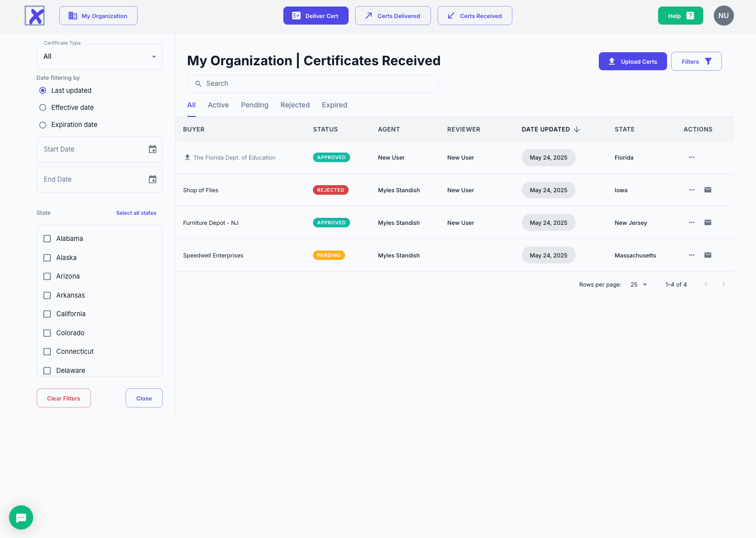Open the Rows per page dropdown

click(x=638, y=285)
